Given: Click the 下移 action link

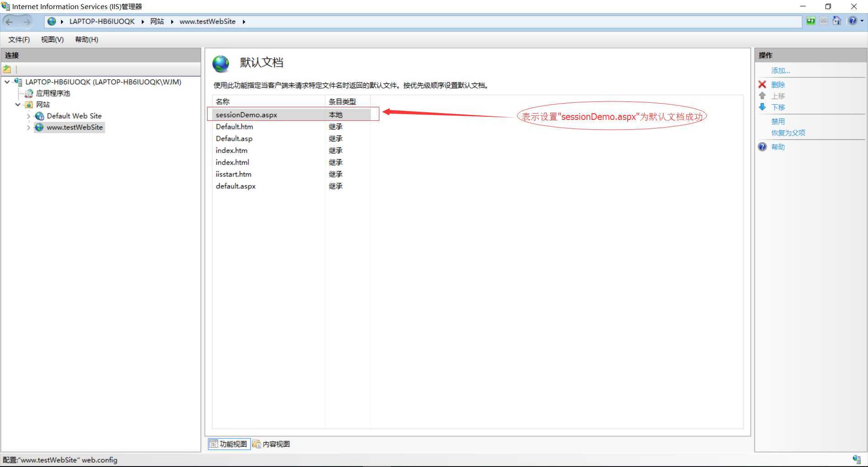Looking at the screenshot, I should tap(778, 107).
